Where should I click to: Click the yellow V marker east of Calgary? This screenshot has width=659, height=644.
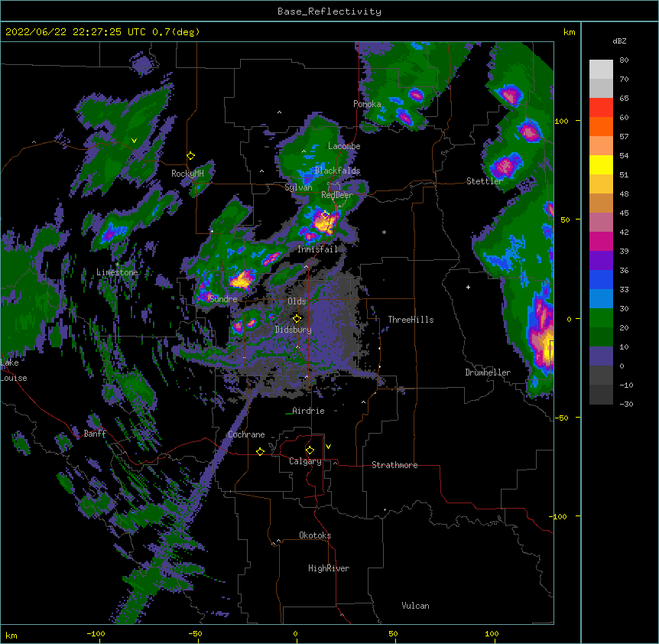point(328,447)
